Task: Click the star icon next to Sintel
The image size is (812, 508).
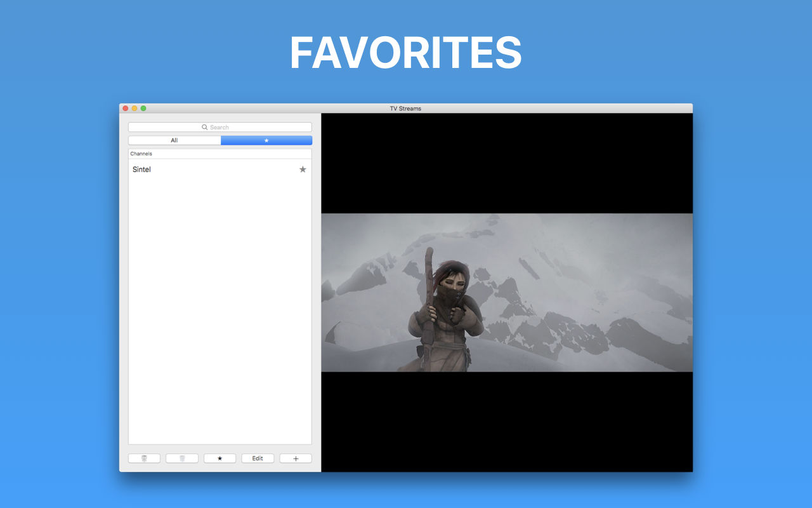Action: (303, 170)
